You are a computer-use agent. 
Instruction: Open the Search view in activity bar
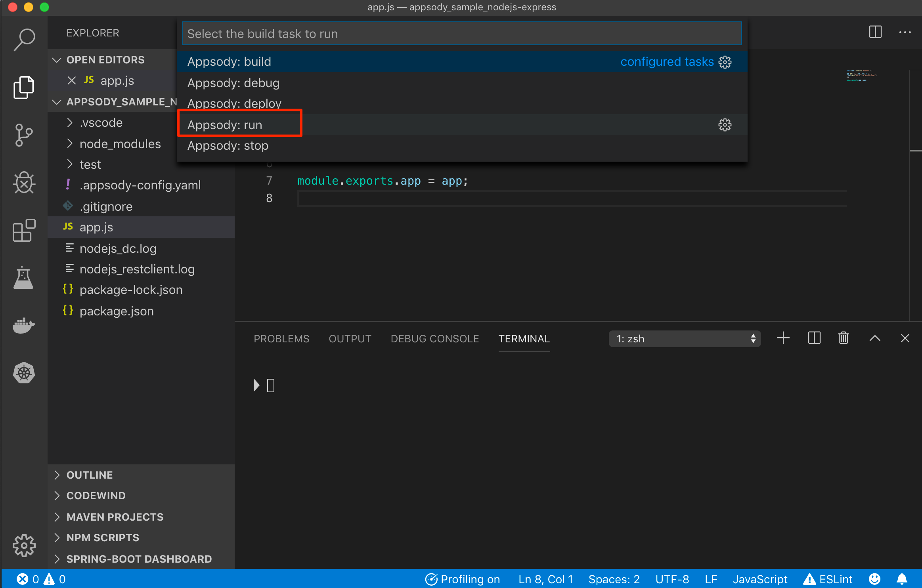pos(24,40)
